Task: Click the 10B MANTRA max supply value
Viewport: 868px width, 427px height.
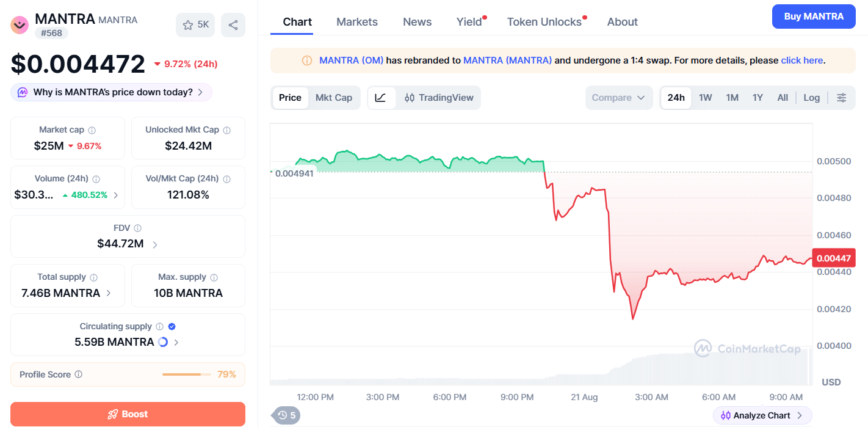Action: (188, 293)
